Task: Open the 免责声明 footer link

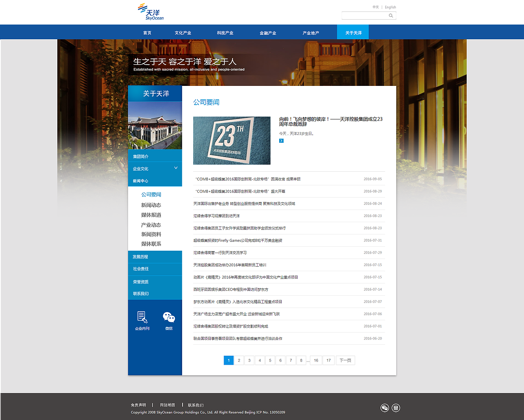Action: [x=138, y=405]
